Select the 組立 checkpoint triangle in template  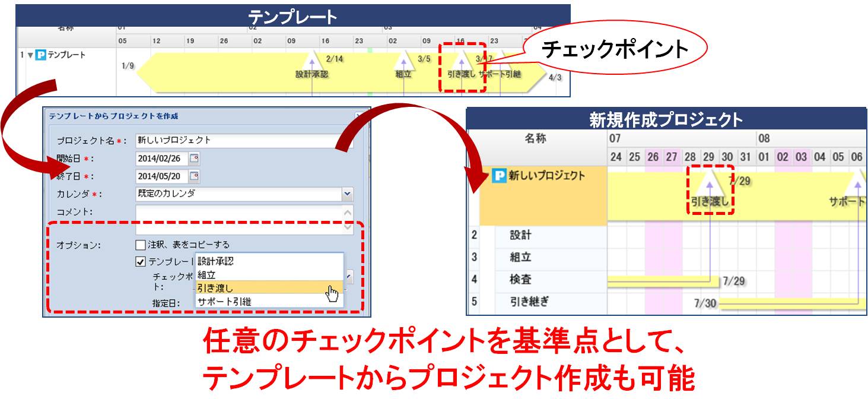coord(404,60)
